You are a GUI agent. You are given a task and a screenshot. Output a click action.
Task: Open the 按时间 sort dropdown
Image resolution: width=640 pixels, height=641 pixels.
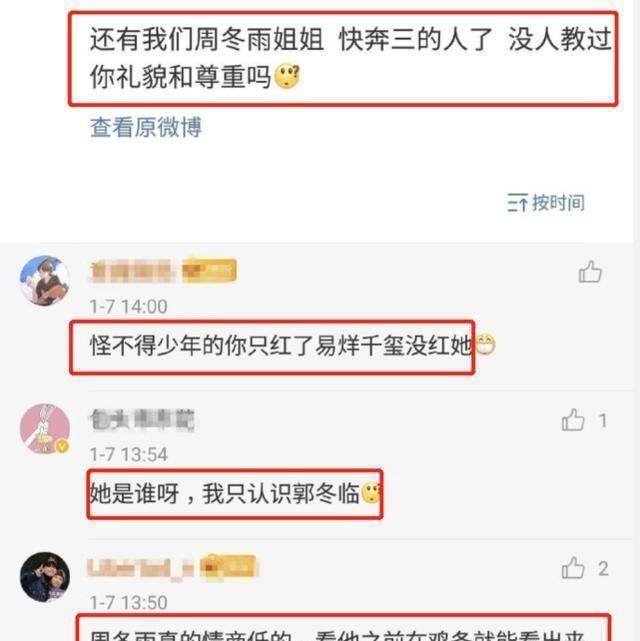click(546, 203)
